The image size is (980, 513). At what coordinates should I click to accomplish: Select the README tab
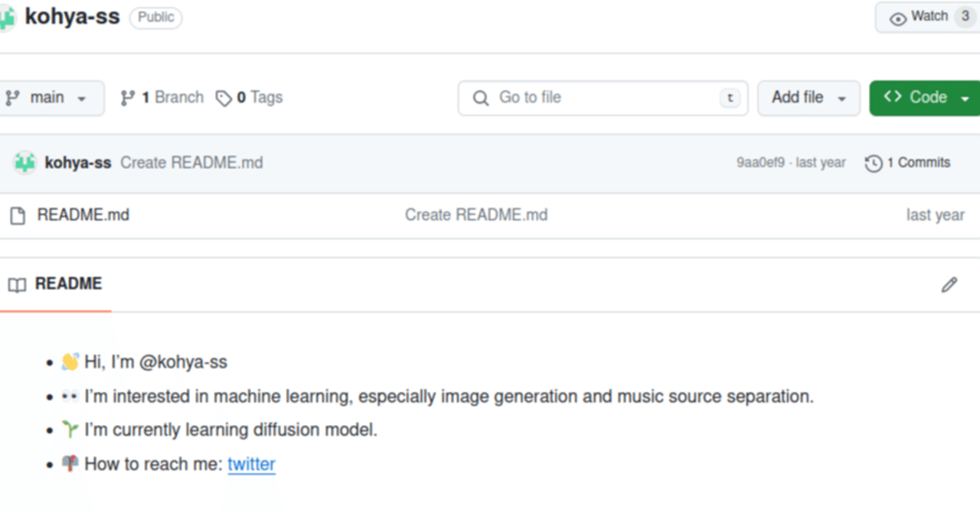point(67,284)
